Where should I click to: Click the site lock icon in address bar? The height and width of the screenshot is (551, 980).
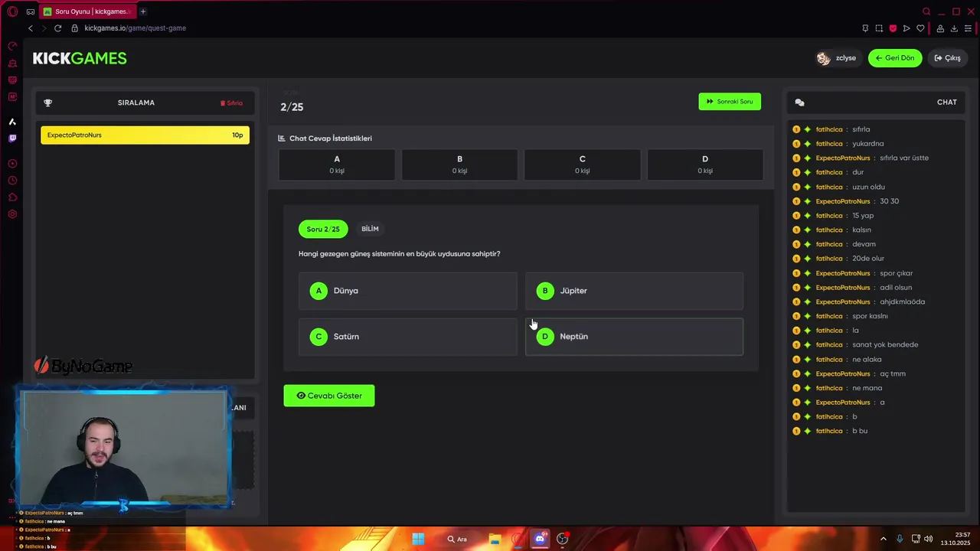pyautogui.click(x=74, y=28)
